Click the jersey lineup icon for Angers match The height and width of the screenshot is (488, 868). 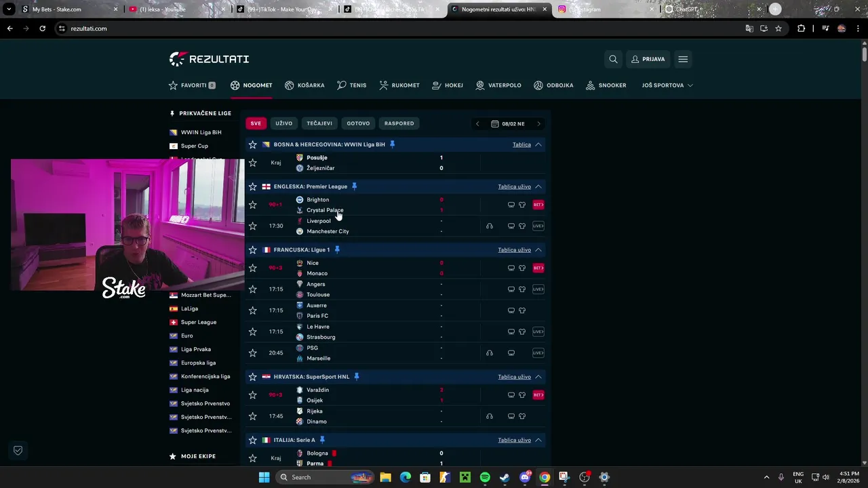pyautogui.click(x=522, y=289)
